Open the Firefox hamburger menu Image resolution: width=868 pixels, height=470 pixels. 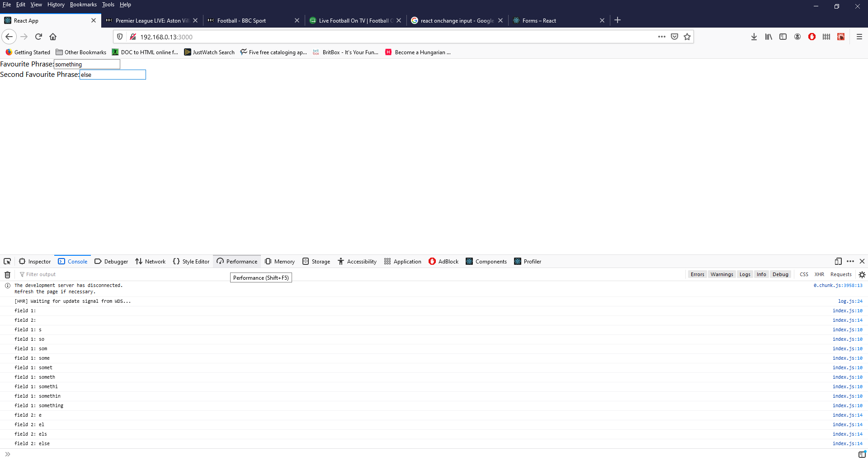tap(859, 37)
